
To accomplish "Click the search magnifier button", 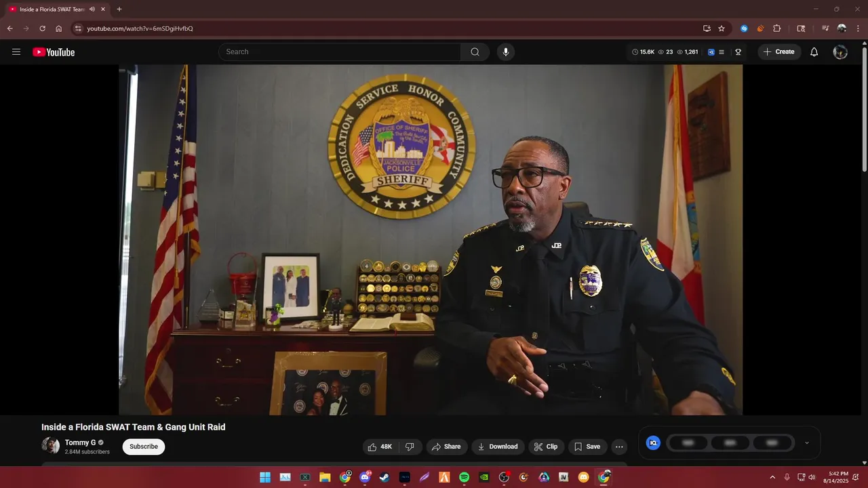I will click(475, 52).
